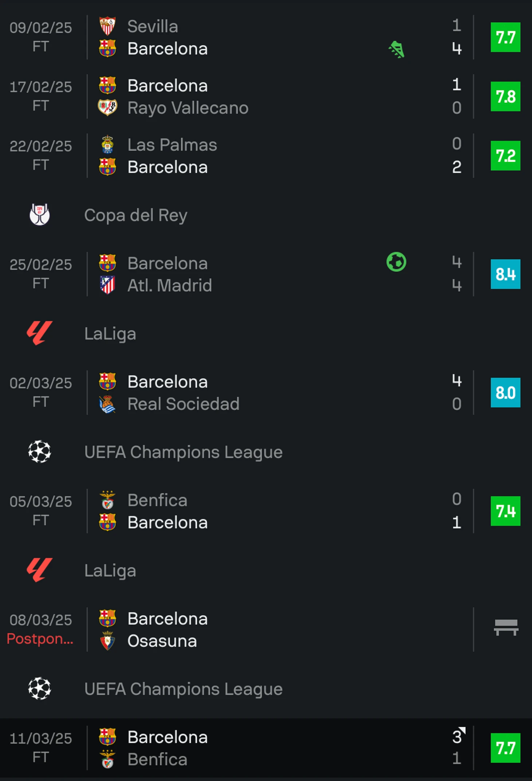Screen dimensions: 532x781
Task: Click the 8.4 rating badge
Action: [x=505, y=274]
